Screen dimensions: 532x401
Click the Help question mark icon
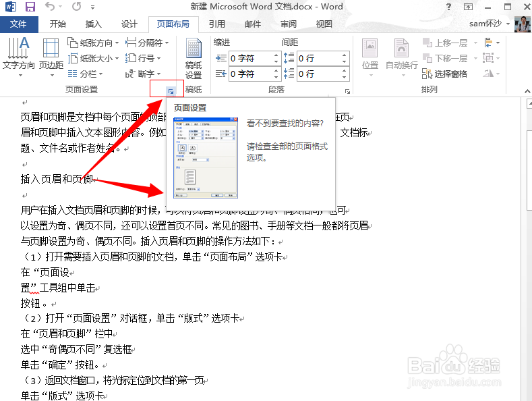click(x=448, y=7)
